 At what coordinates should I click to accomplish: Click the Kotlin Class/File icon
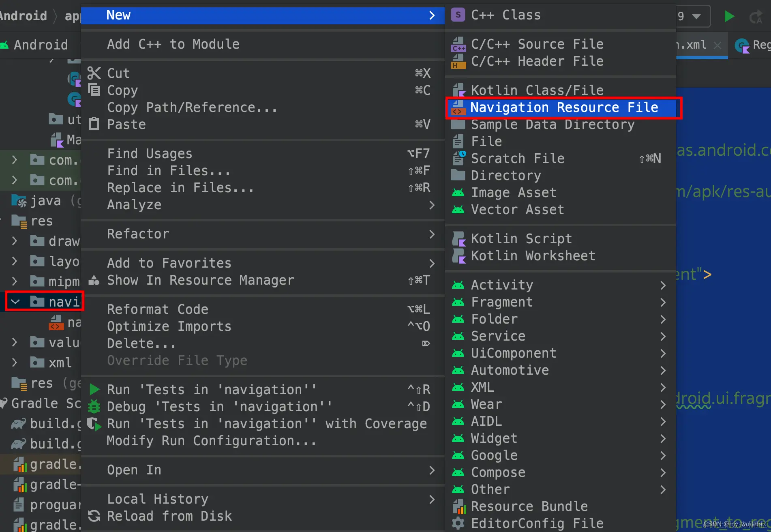pos(458,90)
